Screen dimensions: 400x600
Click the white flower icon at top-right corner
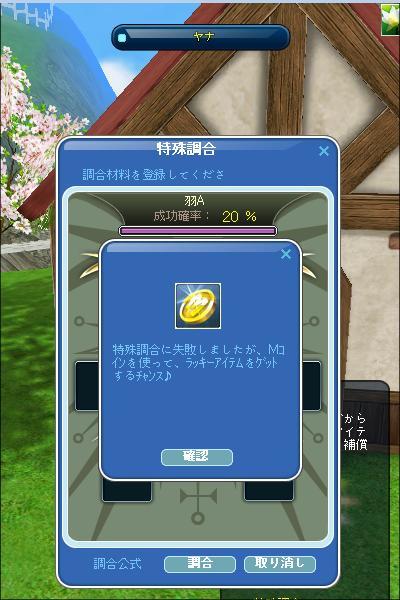click(390, 19)
